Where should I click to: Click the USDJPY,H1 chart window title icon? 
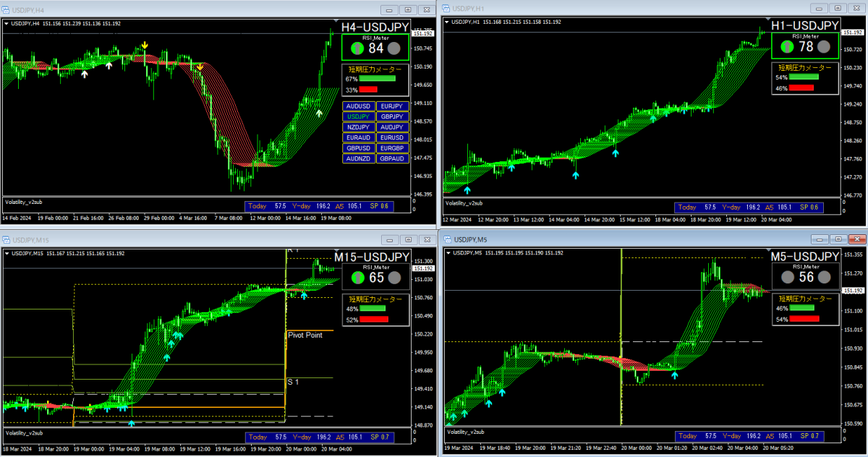tap(446, 9)
